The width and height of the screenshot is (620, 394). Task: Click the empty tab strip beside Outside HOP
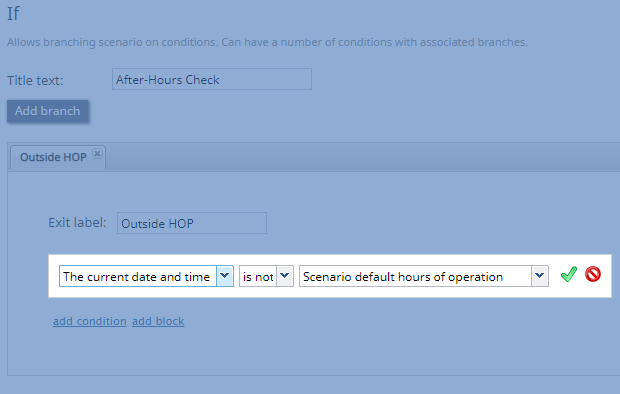click(362, 157)
